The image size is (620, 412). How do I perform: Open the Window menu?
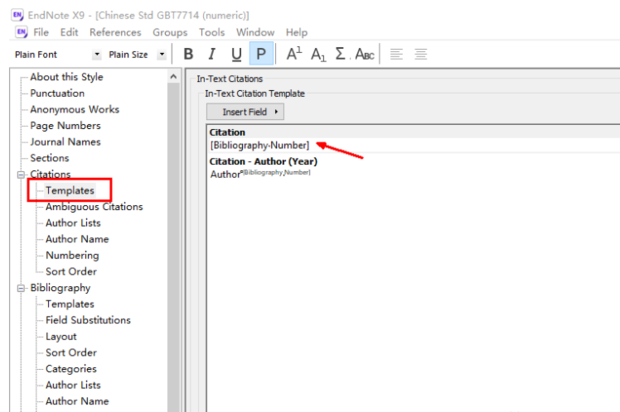(255, 32)
